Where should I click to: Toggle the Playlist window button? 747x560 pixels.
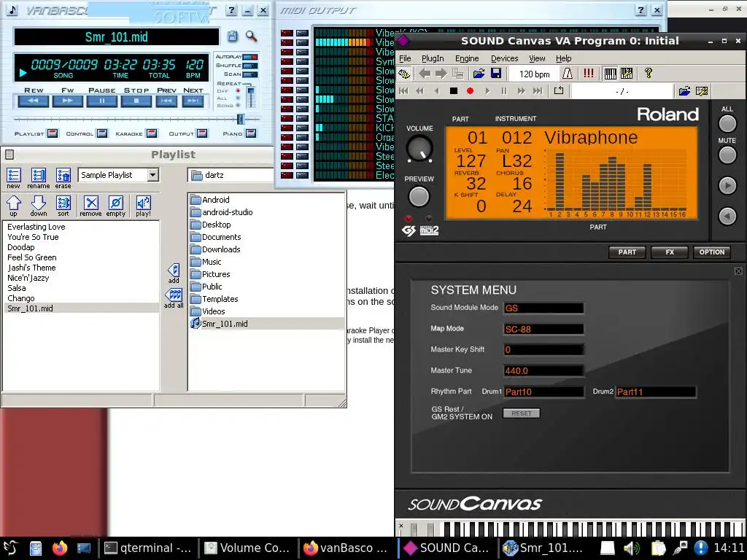click(53, 133)
